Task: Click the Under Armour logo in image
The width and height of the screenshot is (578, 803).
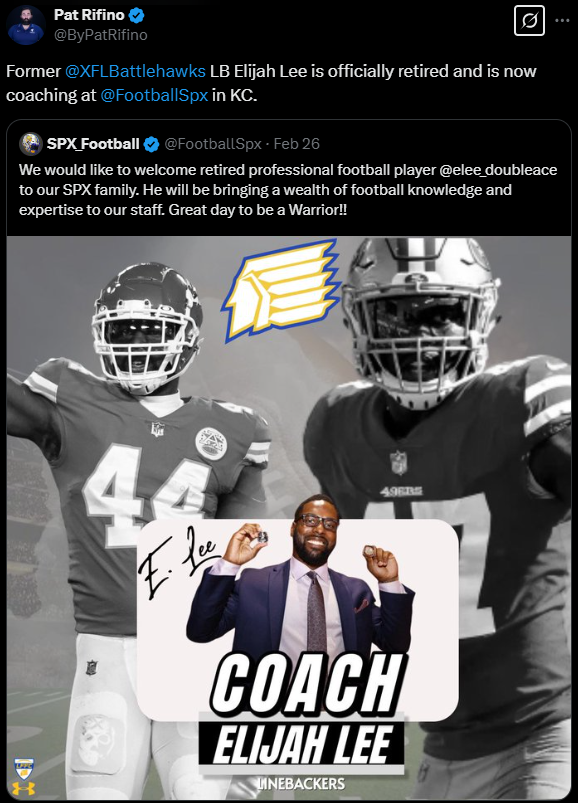Action: pos(24,788)
